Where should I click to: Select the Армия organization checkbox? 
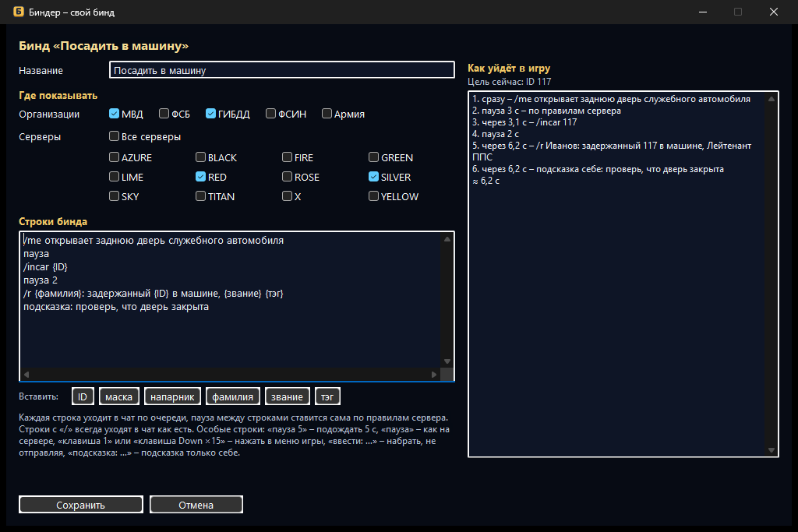click(x=327, y=114)
